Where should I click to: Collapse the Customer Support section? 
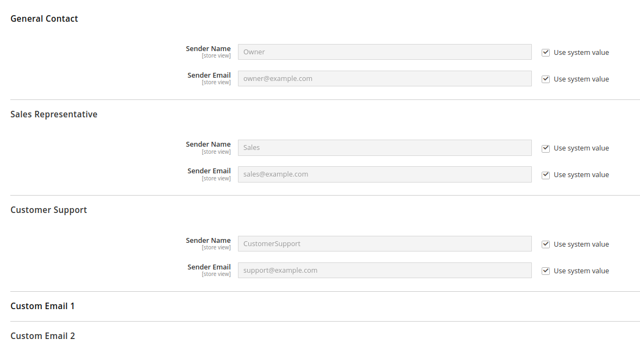pos(48,210)
